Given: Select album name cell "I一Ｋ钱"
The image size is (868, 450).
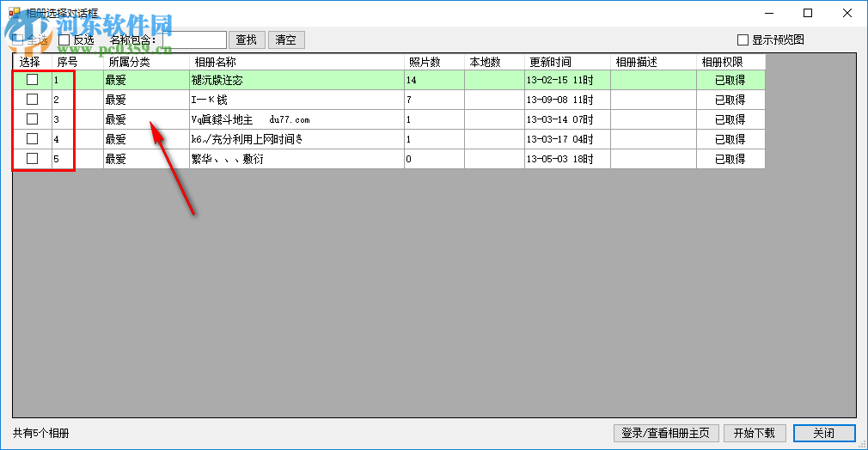Looking at the screenshot, I should (x=296, y=100).
